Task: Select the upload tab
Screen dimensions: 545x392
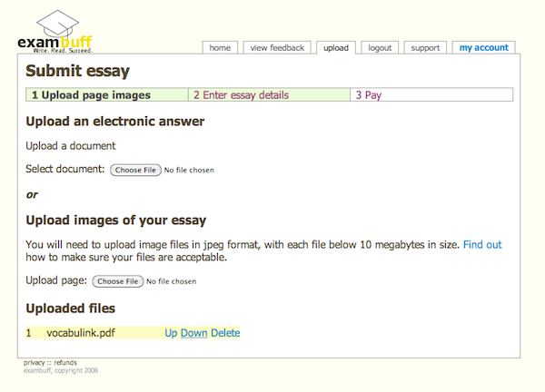Action: click(336, 47)
